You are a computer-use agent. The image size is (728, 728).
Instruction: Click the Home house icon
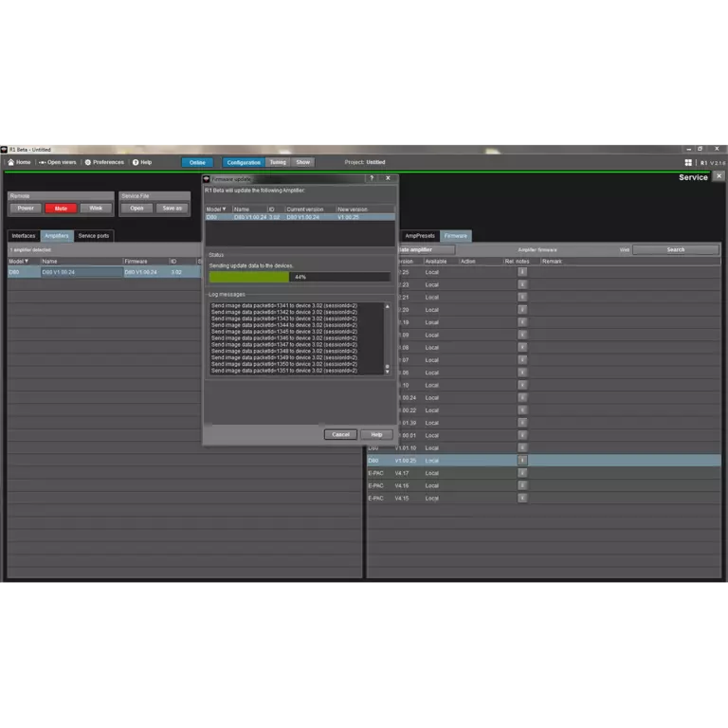click(11, 162)
